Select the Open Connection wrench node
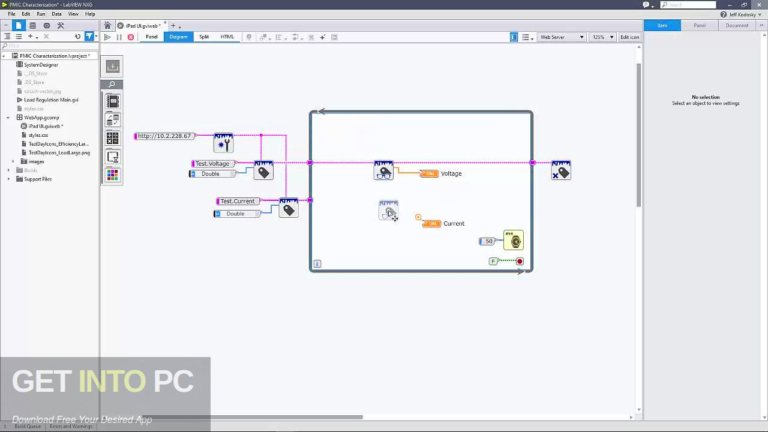The image size is (768, 432). pyautogui.click(x=223, y=143)
